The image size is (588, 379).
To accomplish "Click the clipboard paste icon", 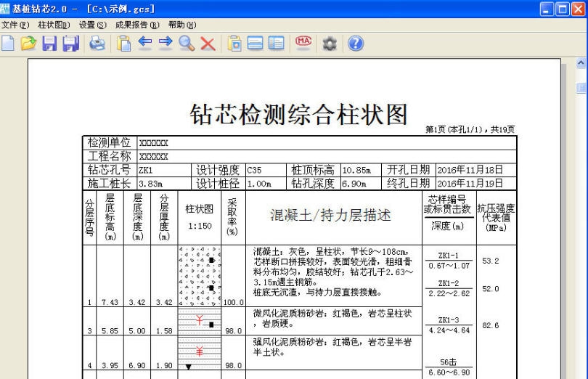I will point(123,44).
